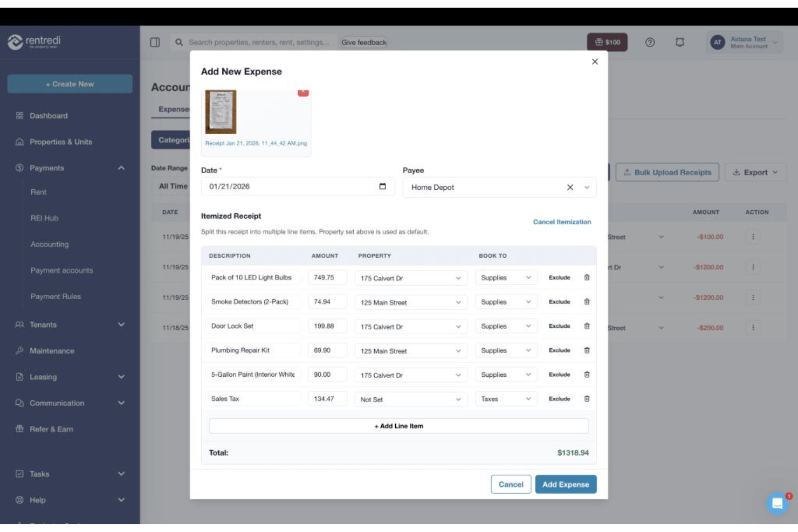The image size is (798, 532).
Task: Click the Cancel Itemization link
Action: click(x=561, y=222)
